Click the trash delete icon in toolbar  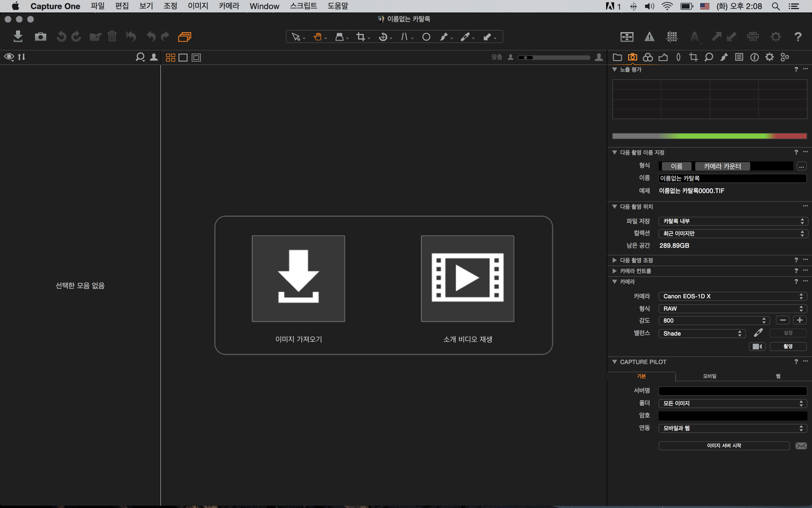[112, 36]
